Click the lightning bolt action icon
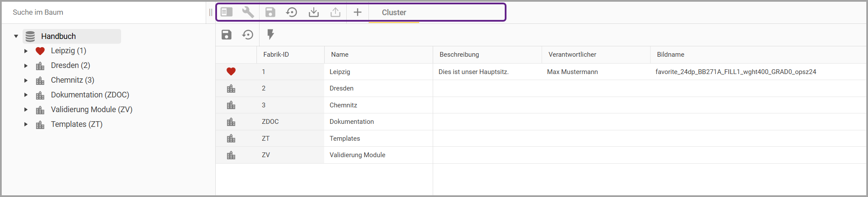Screen dimensions: 868x197 pyautogui.click(x=270, y=35)
